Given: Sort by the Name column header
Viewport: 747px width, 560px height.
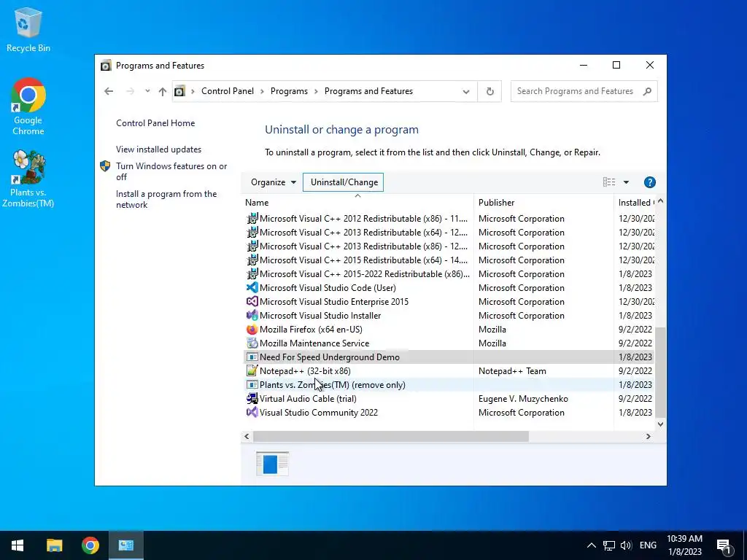Looking at the screenshot, I should (x=357, y=203).
